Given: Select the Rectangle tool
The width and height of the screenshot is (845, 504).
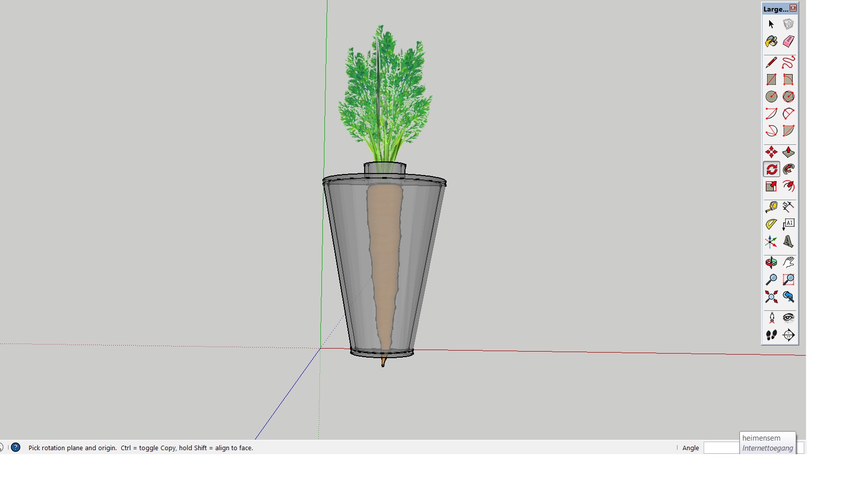Looking at the screenshot, I should pos(771,79).
